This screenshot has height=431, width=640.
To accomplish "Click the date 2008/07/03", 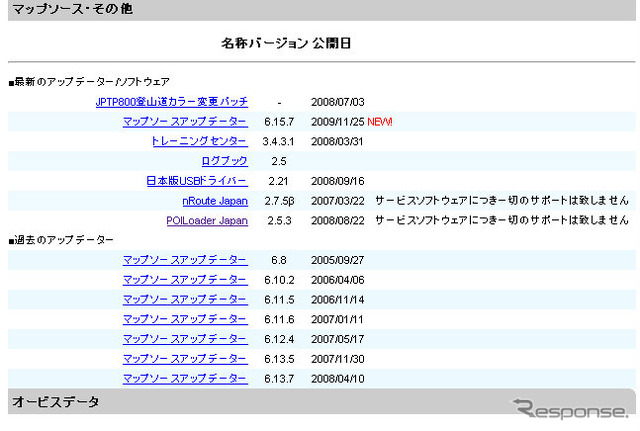I will pos(338,102).
